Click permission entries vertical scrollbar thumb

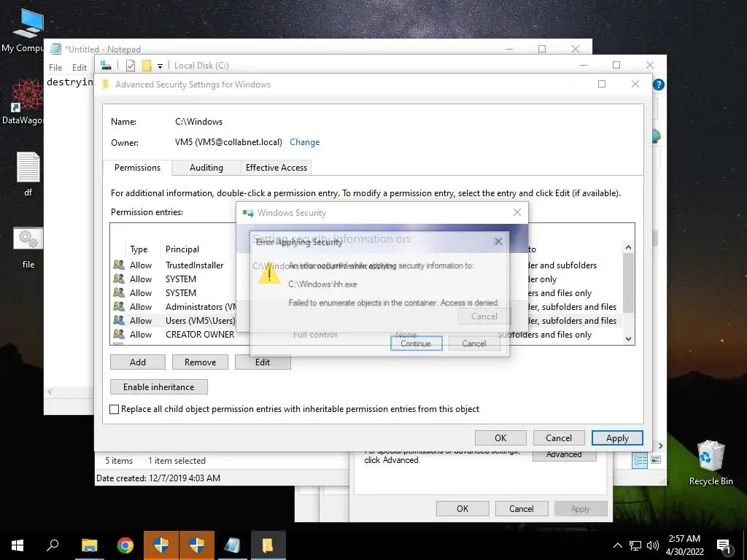pyautogui.click(x=628, y=283)
